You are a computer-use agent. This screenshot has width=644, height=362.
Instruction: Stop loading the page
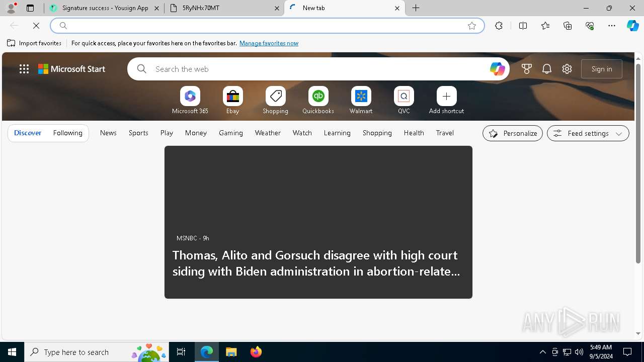tap(36, 26)
